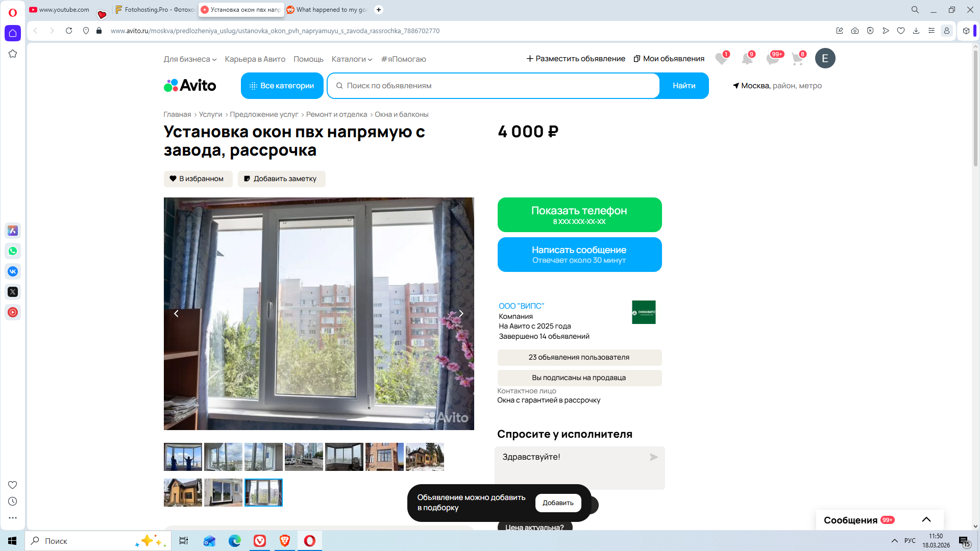This screenshot has height=551, width=980.
Task: Toggle 'Вы подписаны на продавца' subscription
Action: coord(579,378)
